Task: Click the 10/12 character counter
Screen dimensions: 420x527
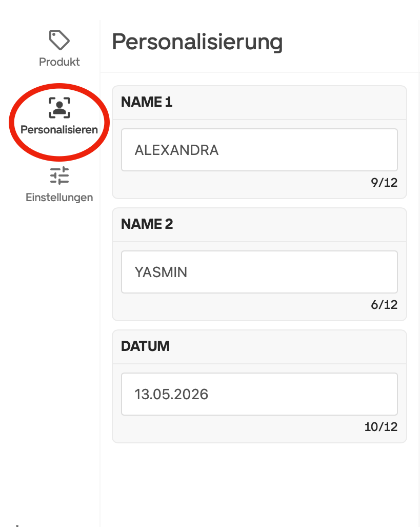Action: point(381,427)
